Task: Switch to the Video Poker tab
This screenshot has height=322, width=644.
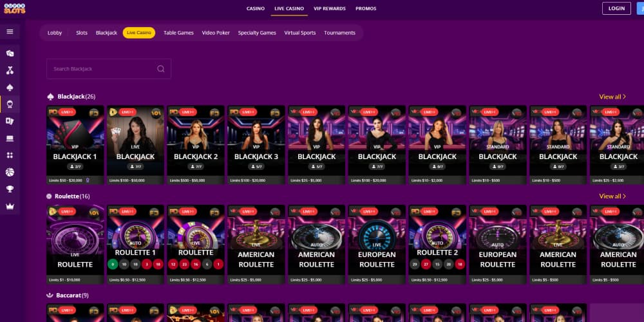Action: coord(216,33)
